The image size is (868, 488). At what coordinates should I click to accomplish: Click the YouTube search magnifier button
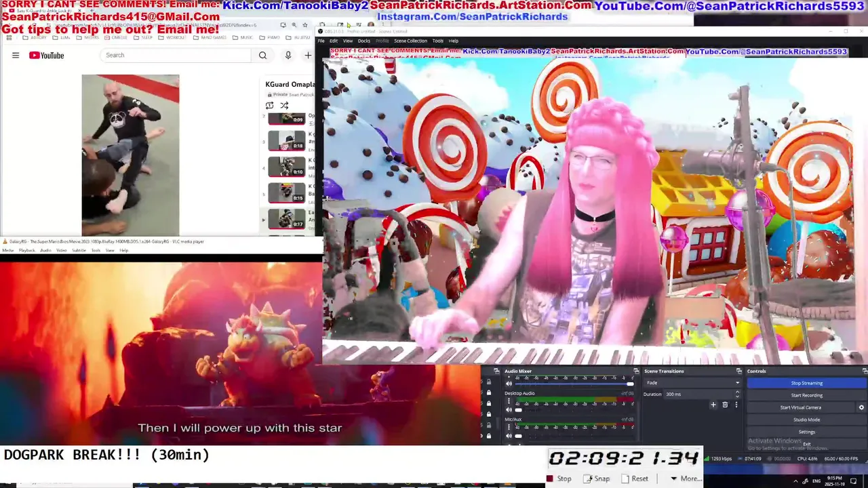coord(262,55)
